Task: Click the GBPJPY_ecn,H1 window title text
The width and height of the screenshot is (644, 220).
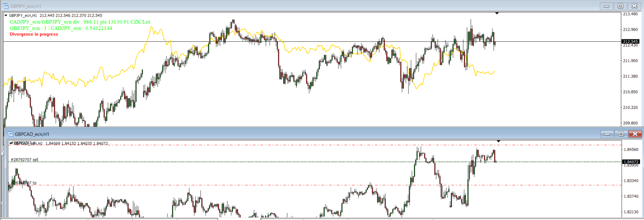Action: coord(25,6)
